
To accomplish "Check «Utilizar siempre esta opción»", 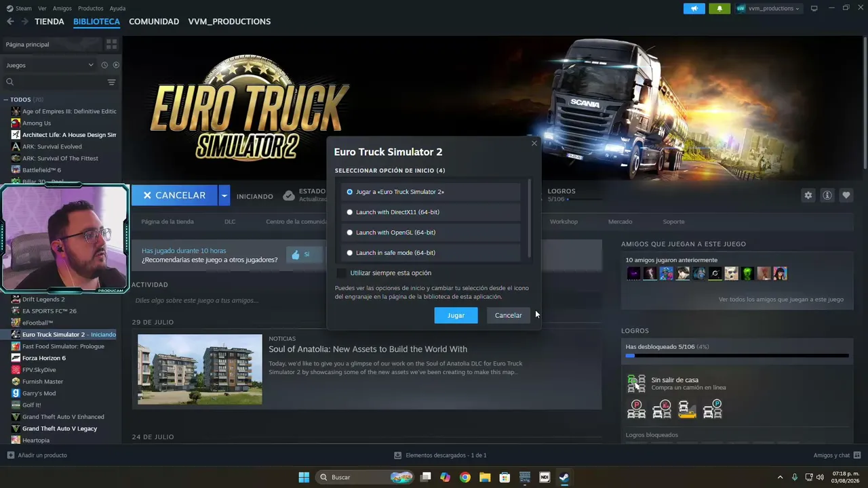I will pos(341,273).
